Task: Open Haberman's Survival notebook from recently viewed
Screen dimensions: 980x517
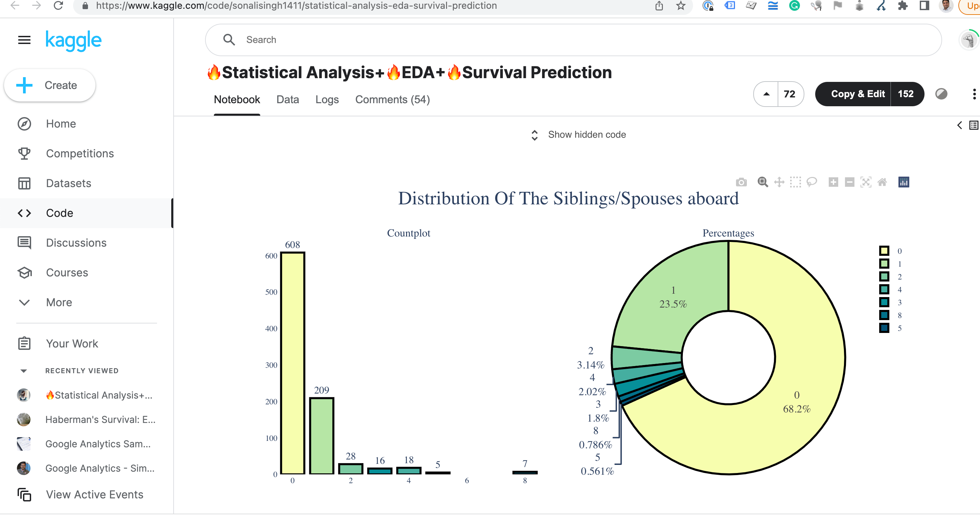Action: point(101,420)
